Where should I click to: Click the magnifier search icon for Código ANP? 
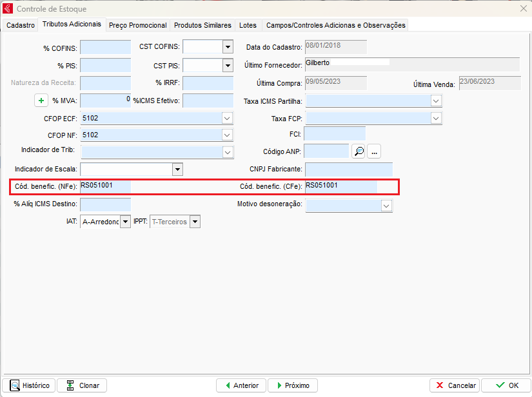(359, 151)
